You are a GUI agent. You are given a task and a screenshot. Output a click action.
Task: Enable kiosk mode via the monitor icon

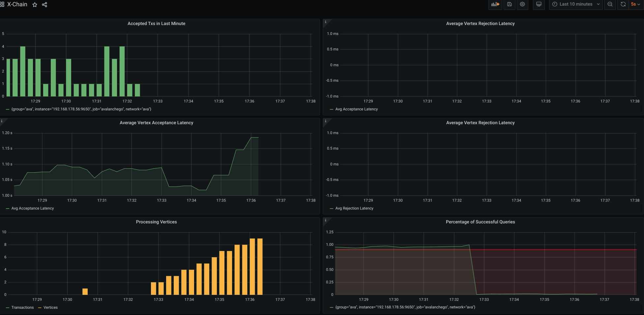(x=539, y=4)
